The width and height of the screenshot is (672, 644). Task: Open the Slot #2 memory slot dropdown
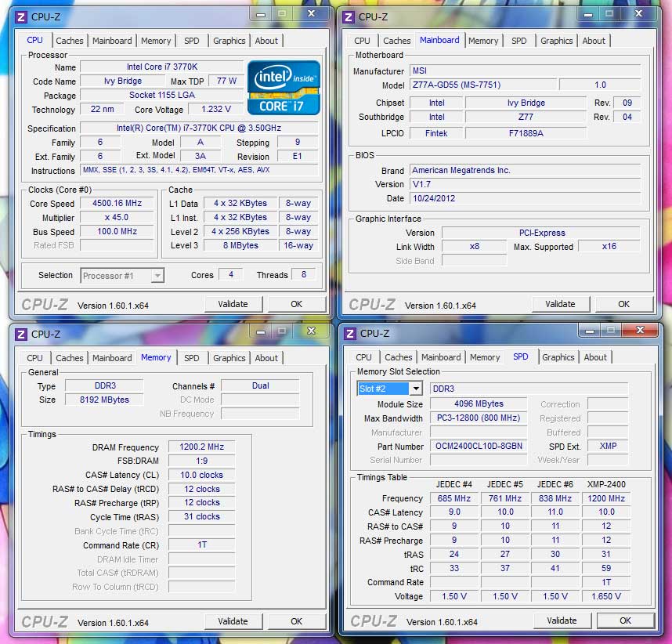389,389
